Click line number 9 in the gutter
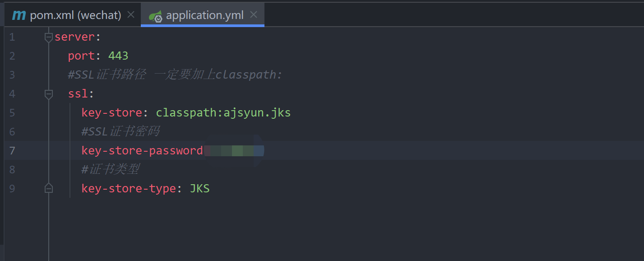Image resolution: width=644 pixels, height=261 pixels. (12, 189)
